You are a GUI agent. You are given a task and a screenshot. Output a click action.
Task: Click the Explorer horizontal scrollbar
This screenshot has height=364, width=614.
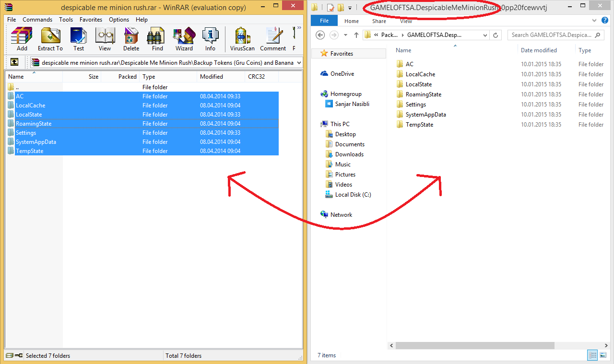click(475, 345)
